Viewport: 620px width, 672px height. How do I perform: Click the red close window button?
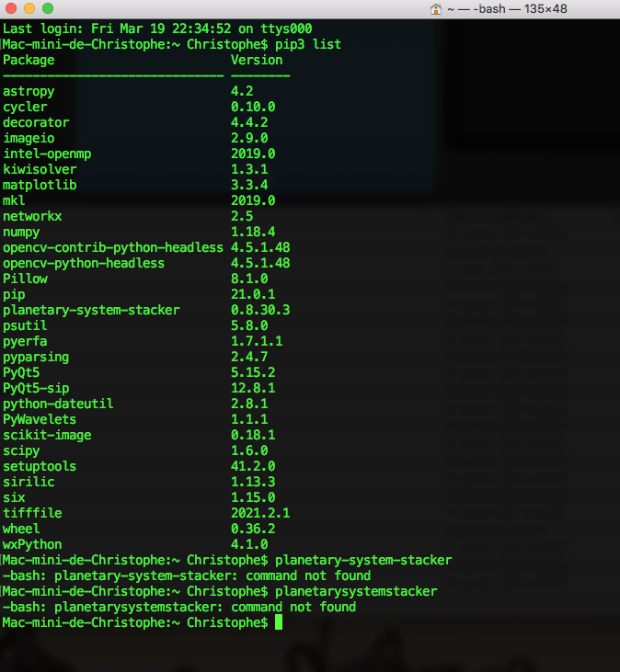tap(11, 8)
